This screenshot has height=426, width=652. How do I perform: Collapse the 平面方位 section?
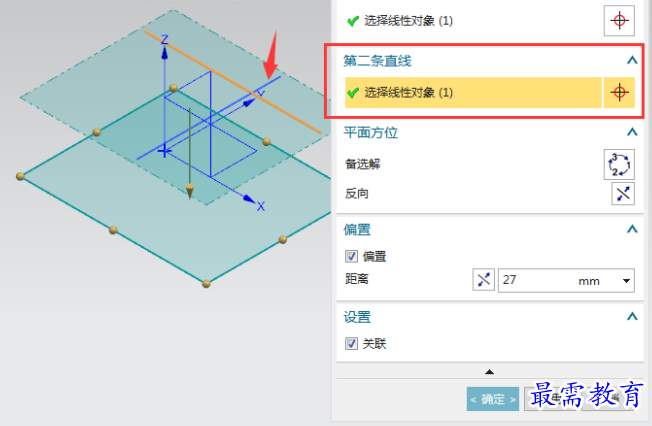(632, 132)
